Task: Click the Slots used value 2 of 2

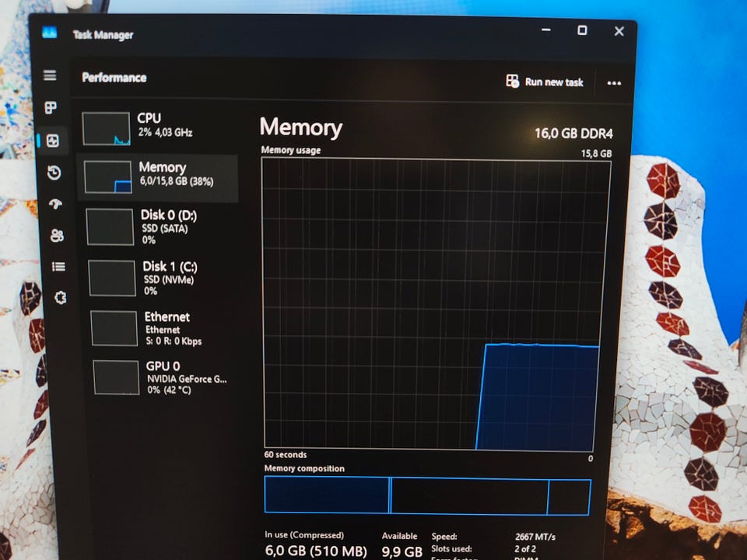Action: tap(525, 548)
